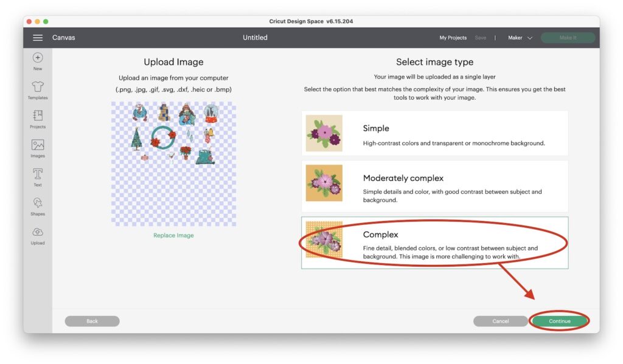Image resolution: width=623 pixels, height=364 pixels.
Task: Open the Projects sidebar icon
Action: tap(38, 115)
